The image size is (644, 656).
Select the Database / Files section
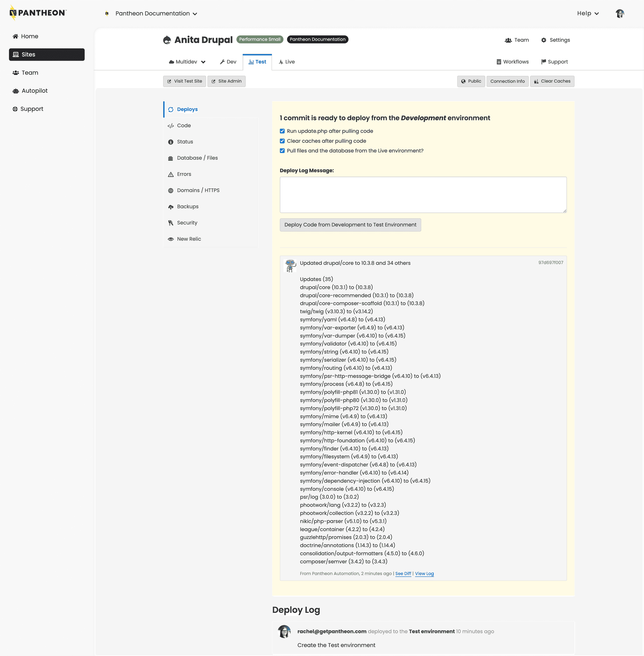(198, 158)
